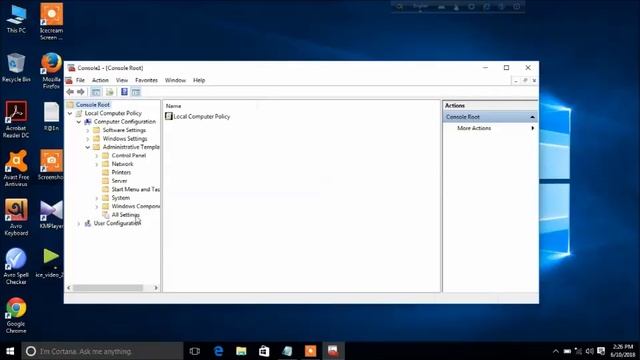Open the View menu
The height and width of the screenshot is (360, 640).
click(x=122, y=80)
